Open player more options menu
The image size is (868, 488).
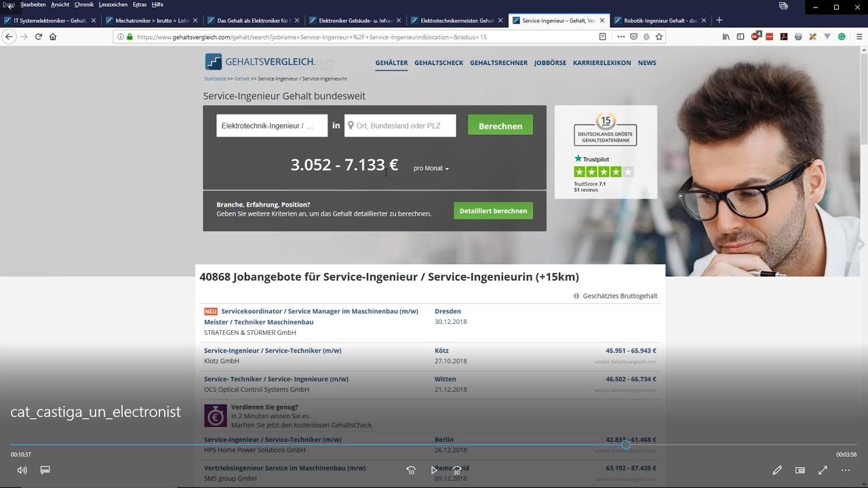click(x=846, y=470)
